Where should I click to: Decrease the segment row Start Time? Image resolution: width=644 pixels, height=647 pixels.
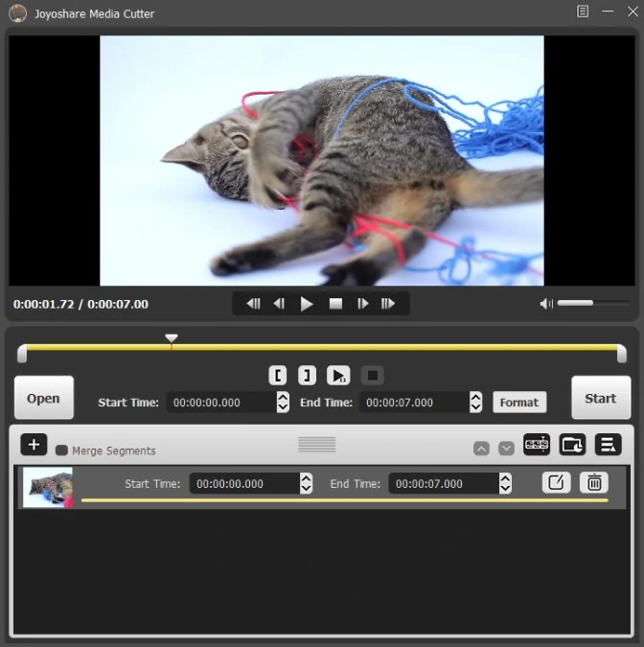(x=306, y=489)
